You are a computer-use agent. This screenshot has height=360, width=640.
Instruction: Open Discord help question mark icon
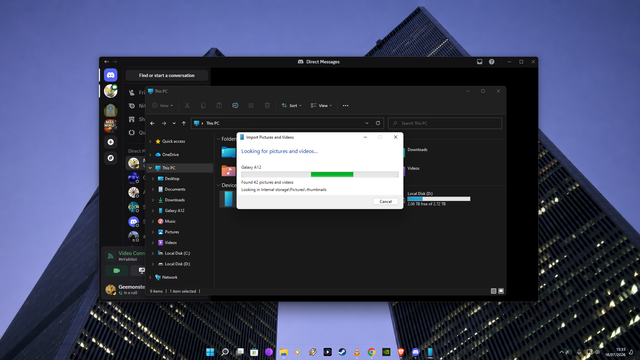(491, 62)
